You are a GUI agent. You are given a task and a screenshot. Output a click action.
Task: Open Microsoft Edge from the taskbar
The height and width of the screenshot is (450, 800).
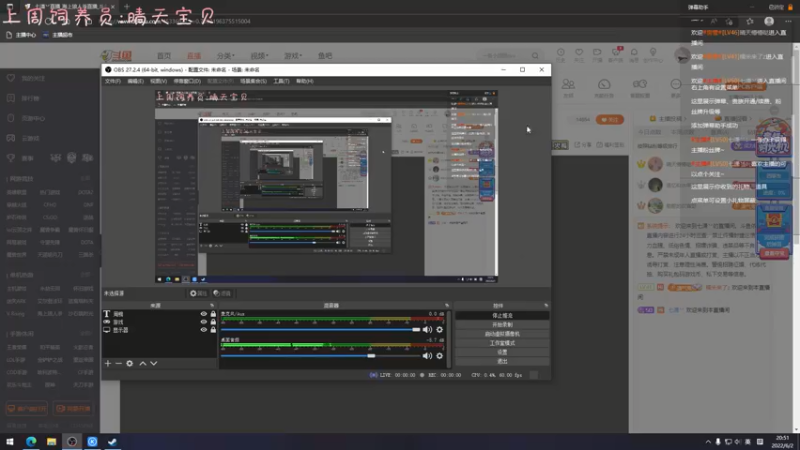tap(31, 442)
